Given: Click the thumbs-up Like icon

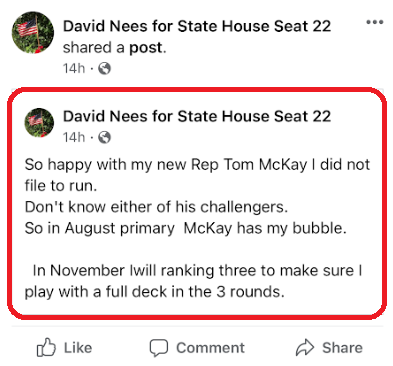Looking at the screenshot, I should point(46,348).
